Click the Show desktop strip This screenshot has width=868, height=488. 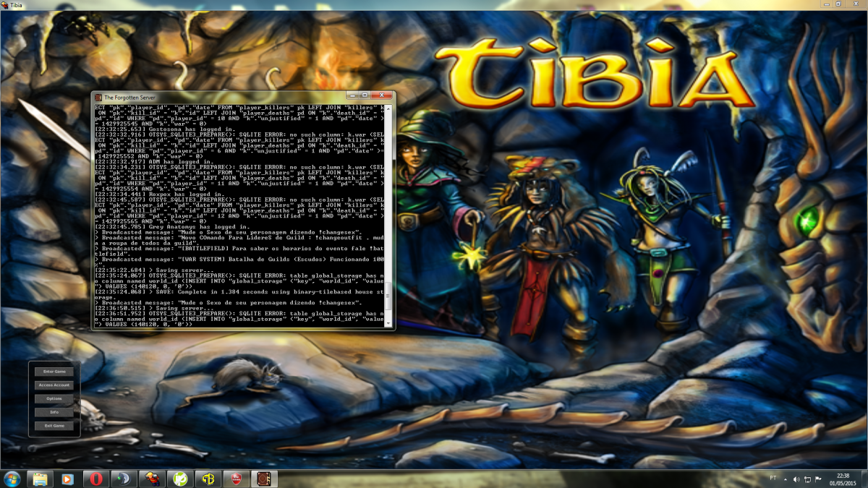[864, 479]
